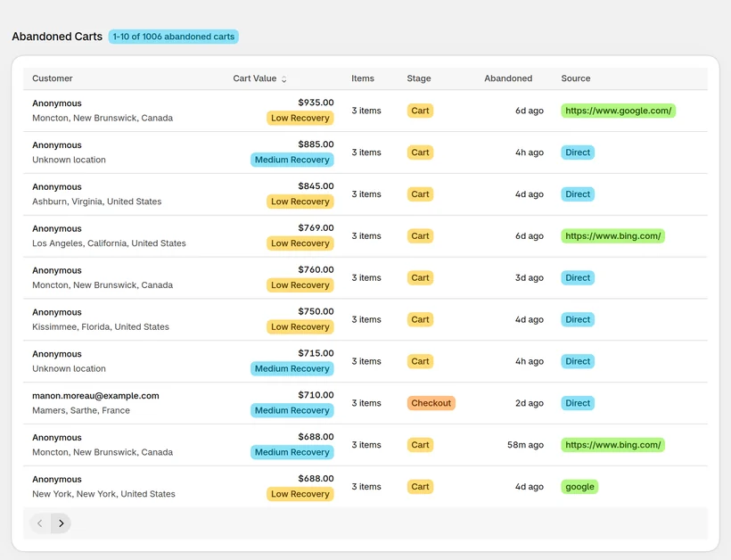Click the Abandoned column header
This screenshot has width=731, height=560.
508,78
